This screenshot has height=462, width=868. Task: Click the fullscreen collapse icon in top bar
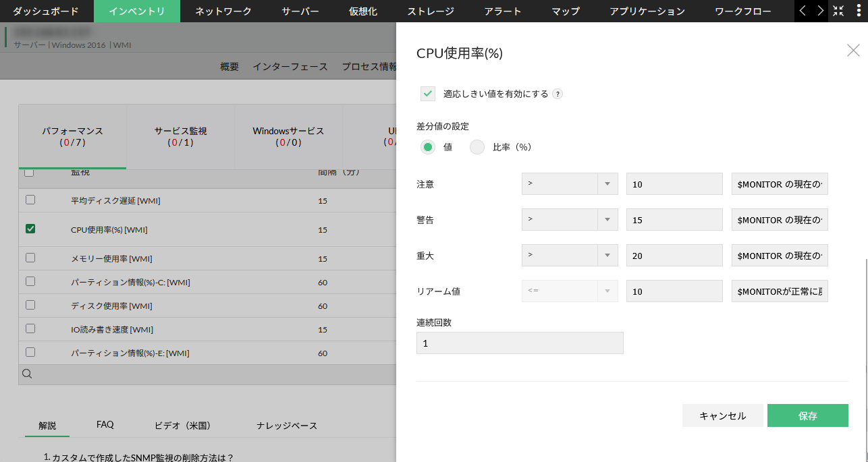tap(838, 11)
